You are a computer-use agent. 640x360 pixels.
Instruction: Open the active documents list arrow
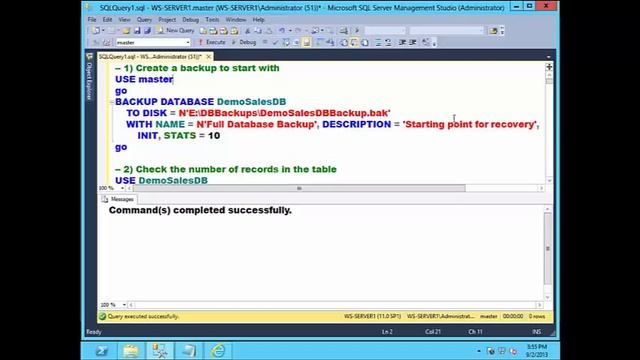(x=549, y=57)
